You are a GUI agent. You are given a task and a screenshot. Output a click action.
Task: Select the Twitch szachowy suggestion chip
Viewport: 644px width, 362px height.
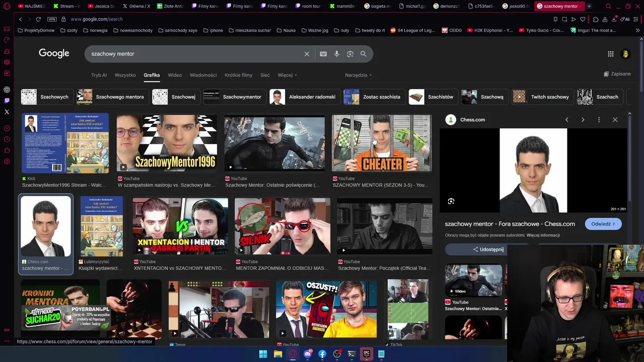click(542, 97)
